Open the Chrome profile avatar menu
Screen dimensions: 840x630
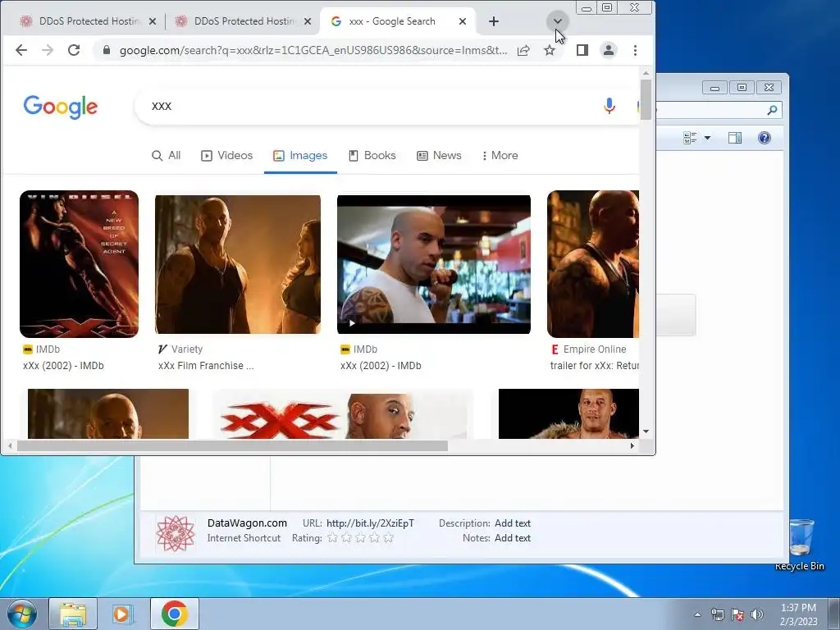(x=609, y=50)
